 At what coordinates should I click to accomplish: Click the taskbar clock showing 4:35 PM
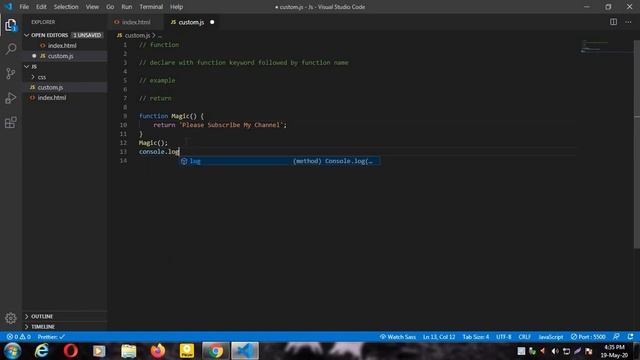click(x=614, y=351)
